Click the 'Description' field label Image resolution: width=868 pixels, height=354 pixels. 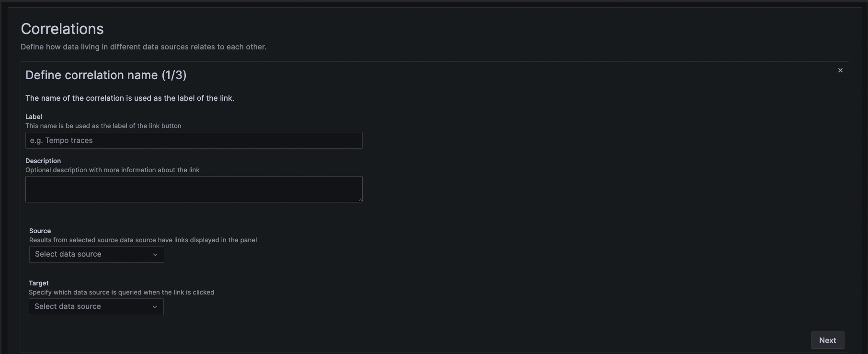coord(43,160)
